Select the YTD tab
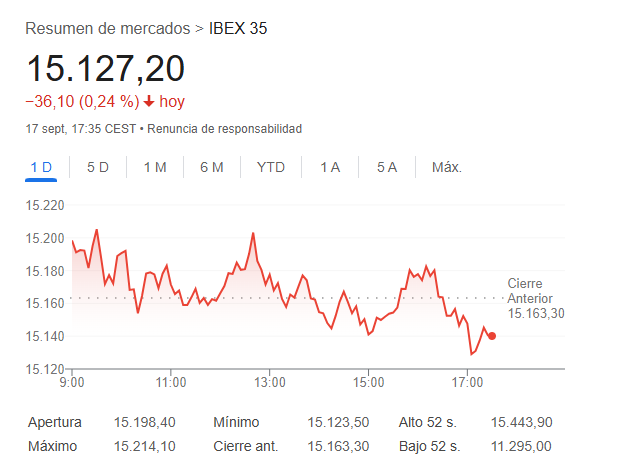This screenshot has width=620, height=465. (x=270, y=167)
